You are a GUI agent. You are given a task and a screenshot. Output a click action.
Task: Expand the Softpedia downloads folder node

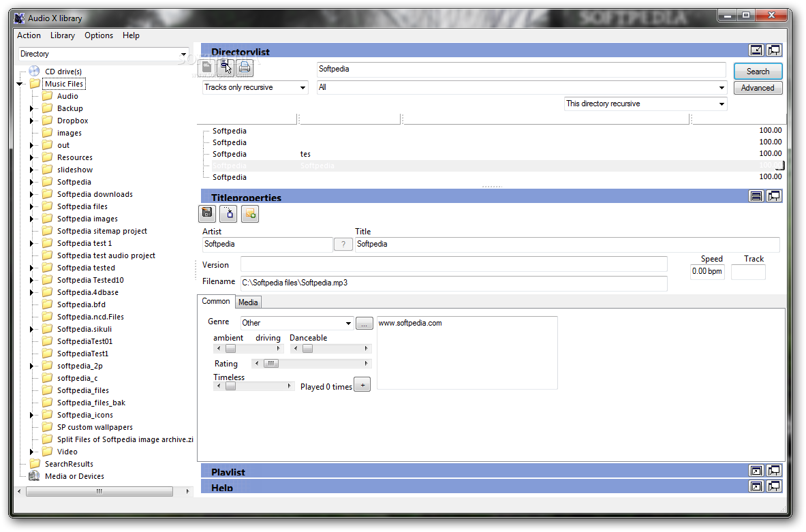point(31,194)
